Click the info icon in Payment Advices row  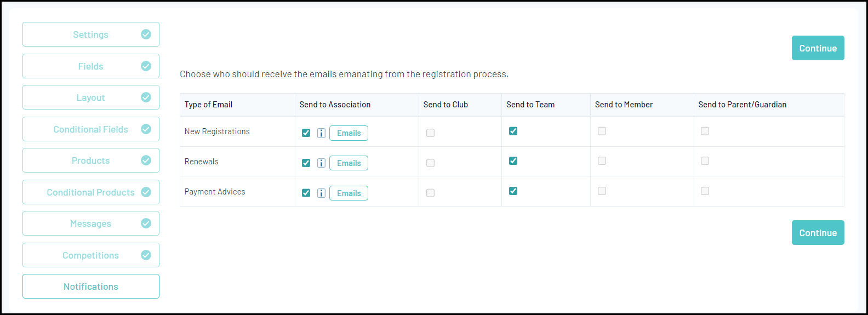[321, 193]
